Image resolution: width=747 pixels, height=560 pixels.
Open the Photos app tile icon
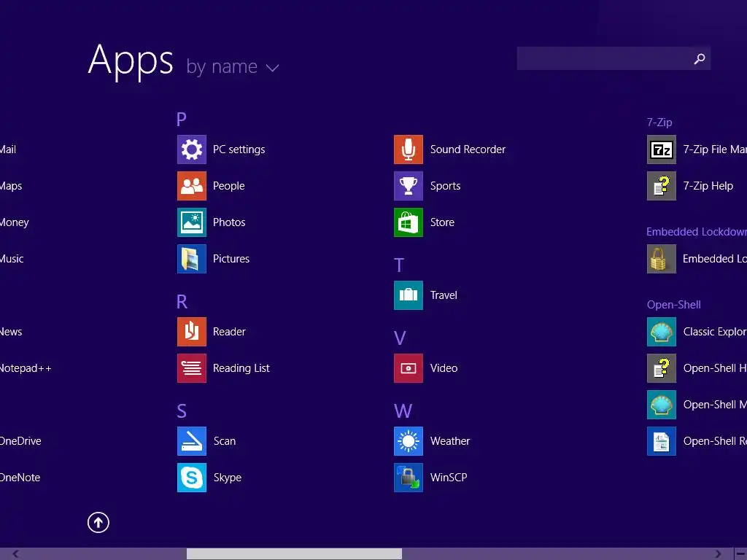point(192,222)
